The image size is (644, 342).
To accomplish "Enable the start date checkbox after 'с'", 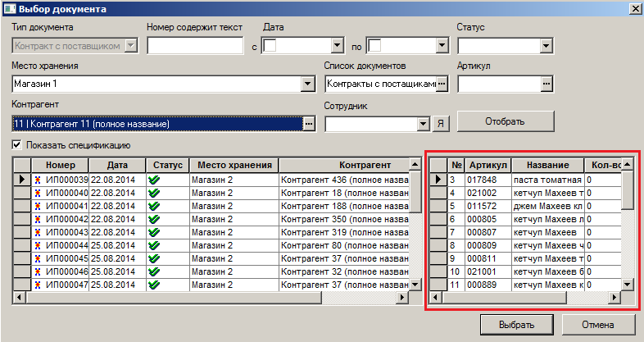I will [x=270, y=46].
